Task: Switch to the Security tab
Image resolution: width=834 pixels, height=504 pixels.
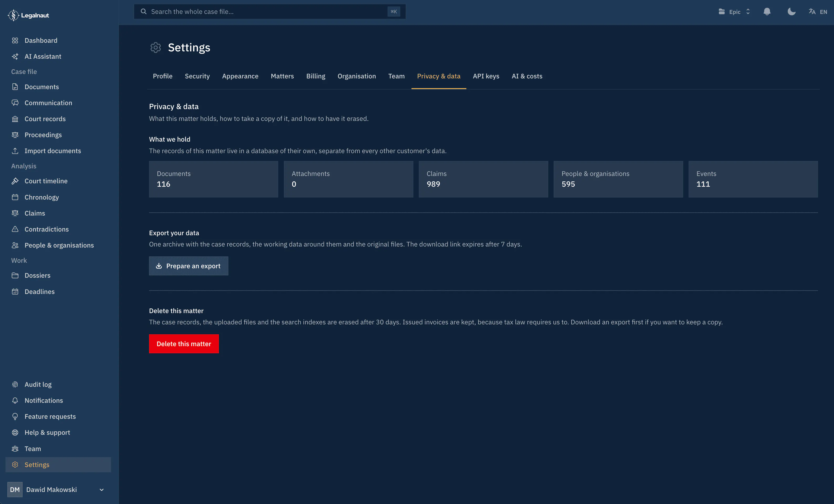Action: click(197, 76)
